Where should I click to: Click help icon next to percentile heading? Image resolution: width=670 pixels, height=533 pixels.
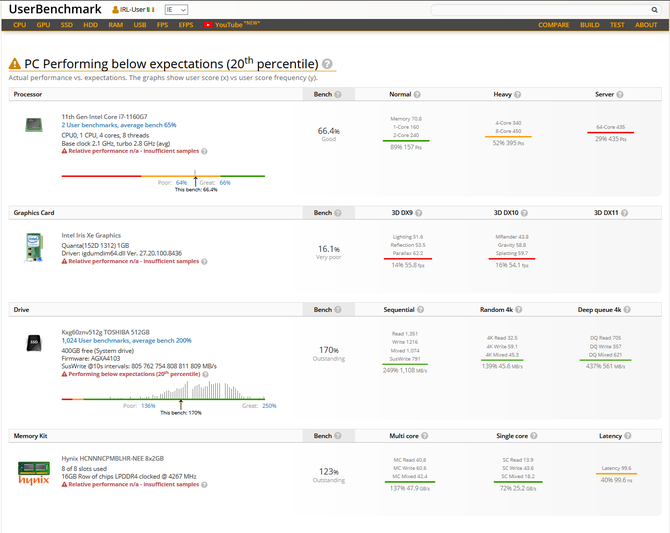pyautogui.click(x=327, y=64)
